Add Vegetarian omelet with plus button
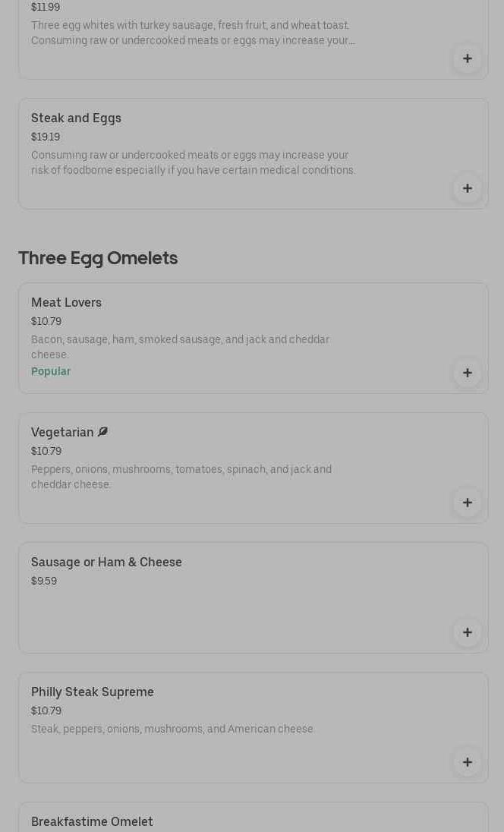The image size is (504, 832). point(467,503)
